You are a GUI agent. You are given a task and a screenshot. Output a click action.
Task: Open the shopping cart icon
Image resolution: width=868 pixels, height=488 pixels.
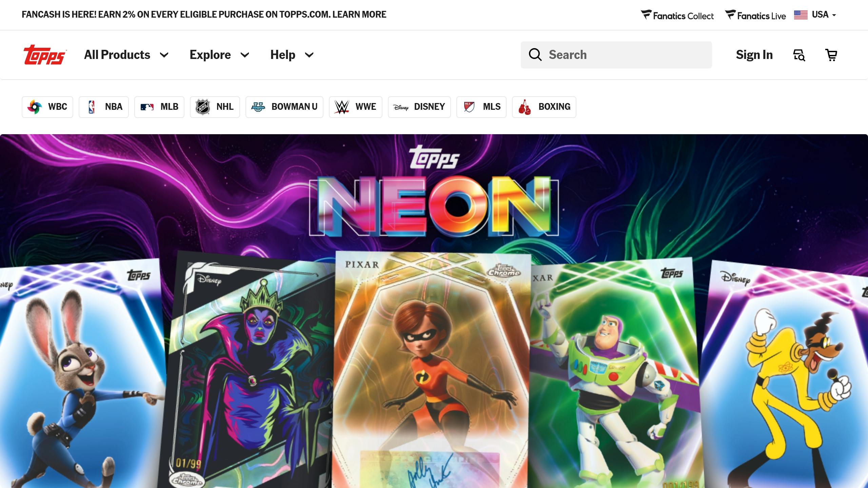click(x=831, y=55)
